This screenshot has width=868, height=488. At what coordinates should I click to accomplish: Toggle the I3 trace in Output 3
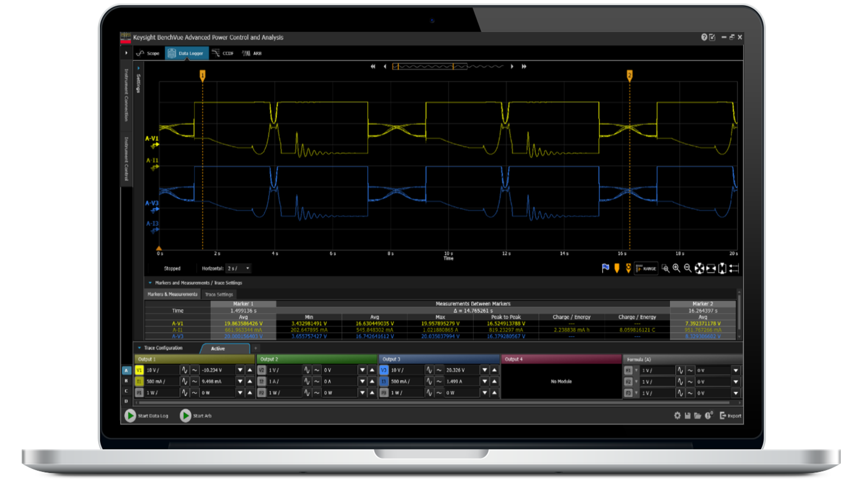tap(384, 381)
